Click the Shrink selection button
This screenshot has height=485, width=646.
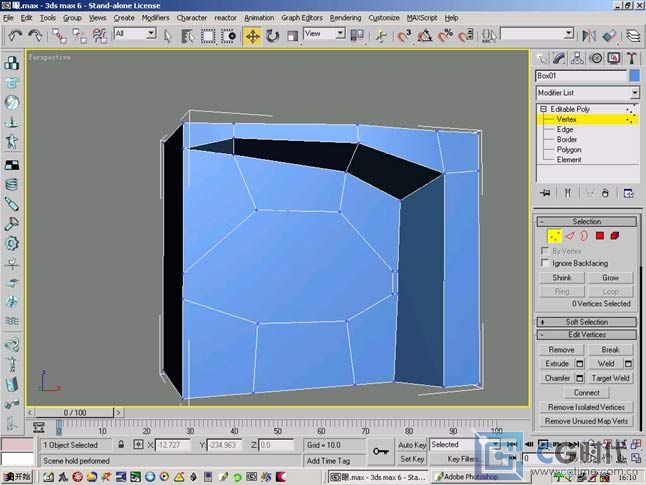coord(562,278)
